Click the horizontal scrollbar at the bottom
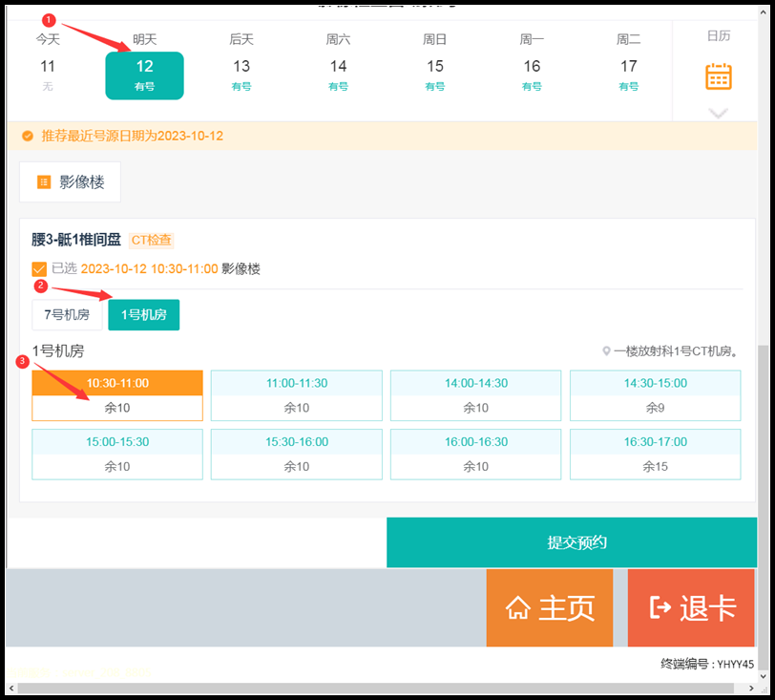Image resolution: width=775 pixels, height=700 pixels. coord(382,687)
